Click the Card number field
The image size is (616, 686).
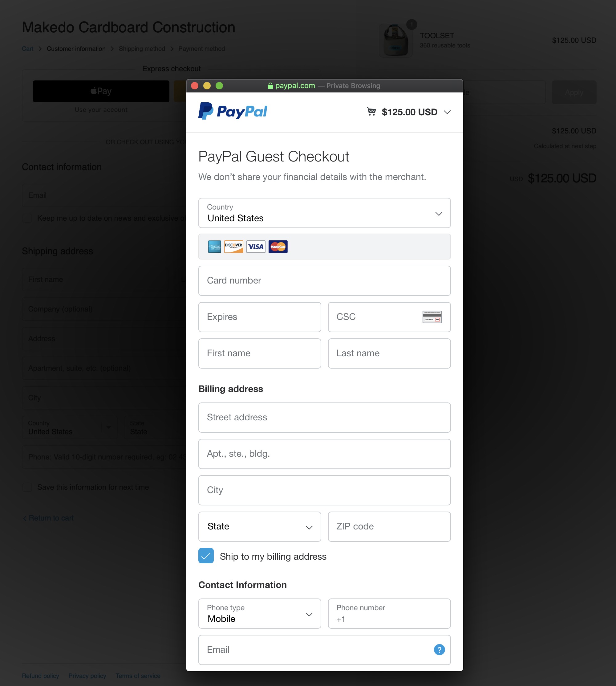(x=324, y=281)
